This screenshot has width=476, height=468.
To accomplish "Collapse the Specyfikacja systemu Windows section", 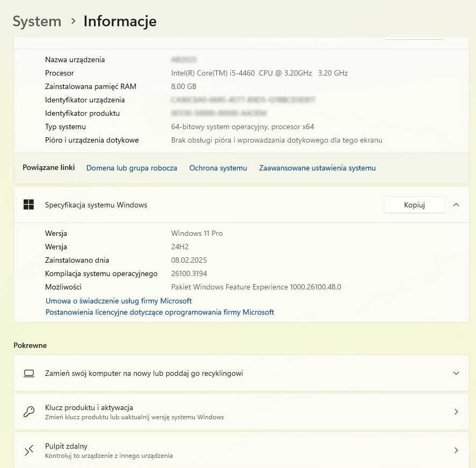I will (x=456, y=205).
